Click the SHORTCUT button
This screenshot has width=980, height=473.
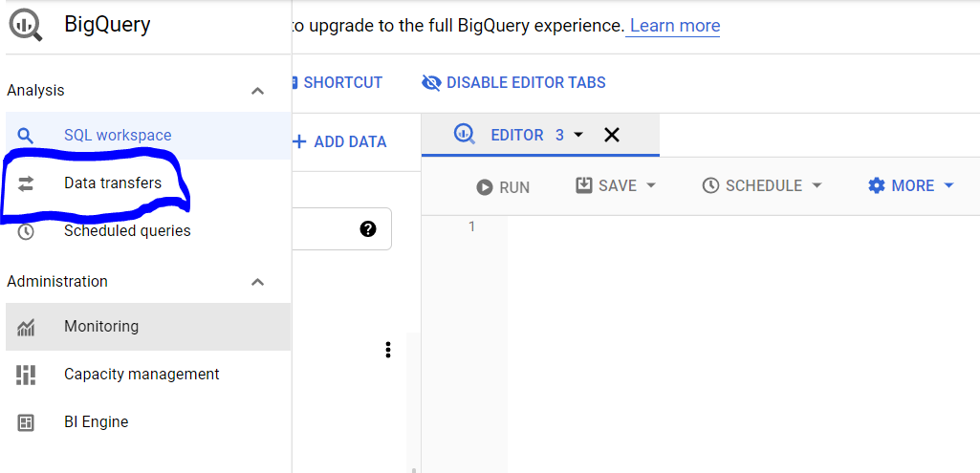pyautogui.click(x=338, y=82)
